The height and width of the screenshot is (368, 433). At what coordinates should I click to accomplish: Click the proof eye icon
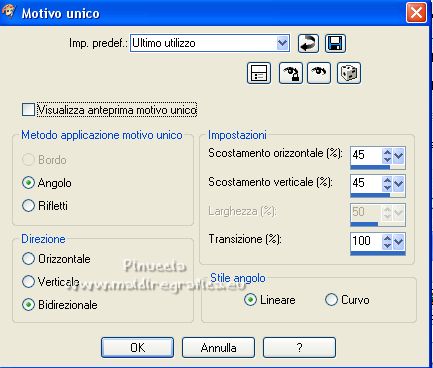click(319, 73)
